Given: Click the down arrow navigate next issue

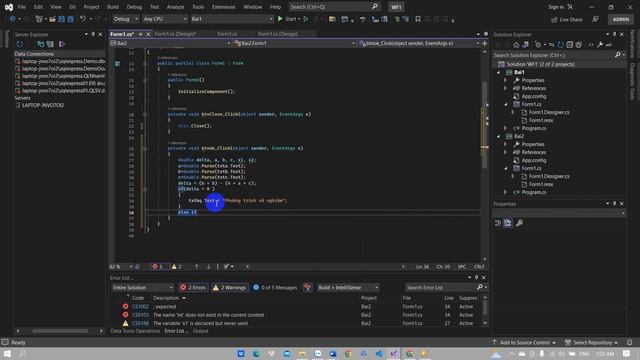Looking at the screenshot, I should [209, 267].
